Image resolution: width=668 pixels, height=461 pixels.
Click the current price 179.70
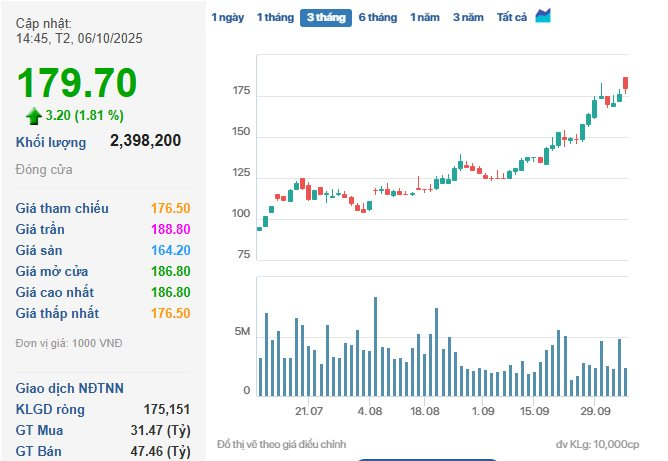point(77,82)
